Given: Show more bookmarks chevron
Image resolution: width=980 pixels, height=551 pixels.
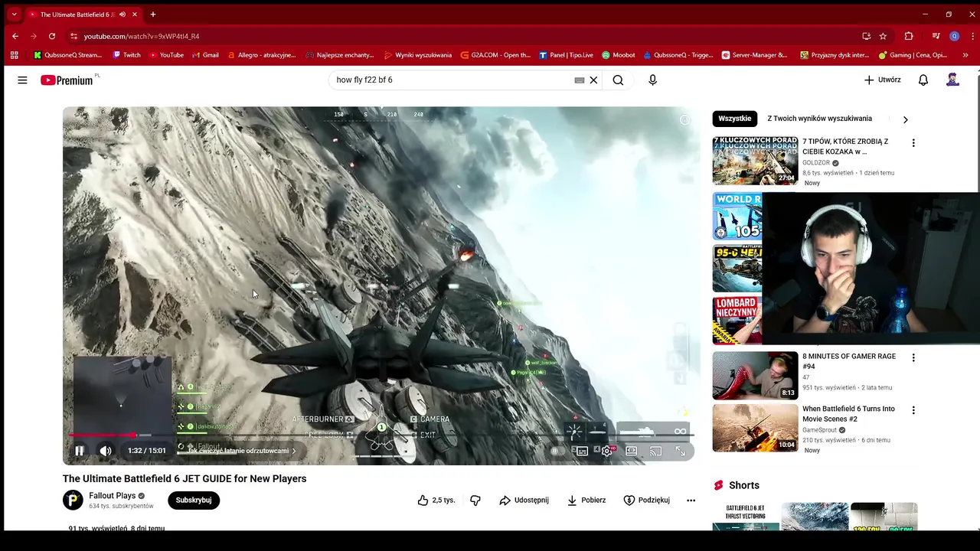Looking at the screenshot, I should tap(965, 55).
